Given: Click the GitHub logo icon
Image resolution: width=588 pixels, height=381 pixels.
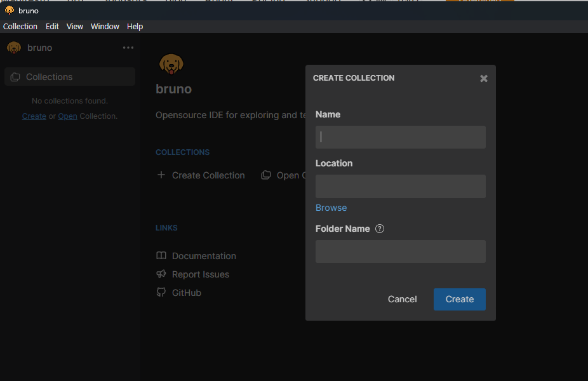Looking at the screenshot, I should pos(161,292).
